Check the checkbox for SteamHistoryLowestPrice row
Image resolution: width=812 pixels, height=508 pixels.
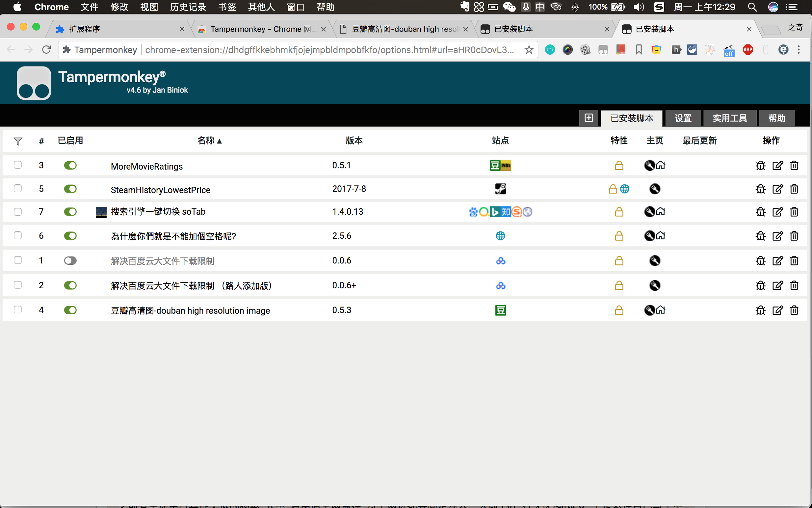(18, 188)
